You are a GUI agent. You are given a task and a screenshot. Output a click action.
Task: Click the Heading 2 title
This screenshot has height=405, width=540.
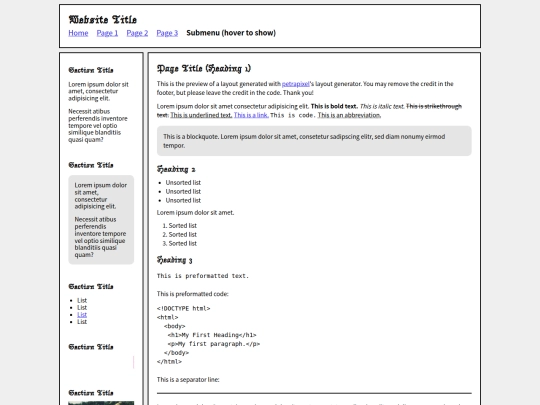[x=176, y=169]
